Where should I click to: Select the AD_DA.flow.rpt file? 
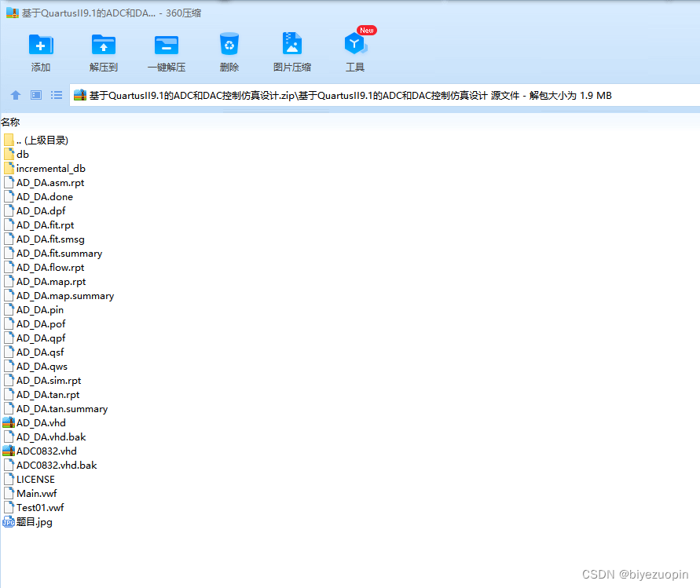click(x=44, y=267)
